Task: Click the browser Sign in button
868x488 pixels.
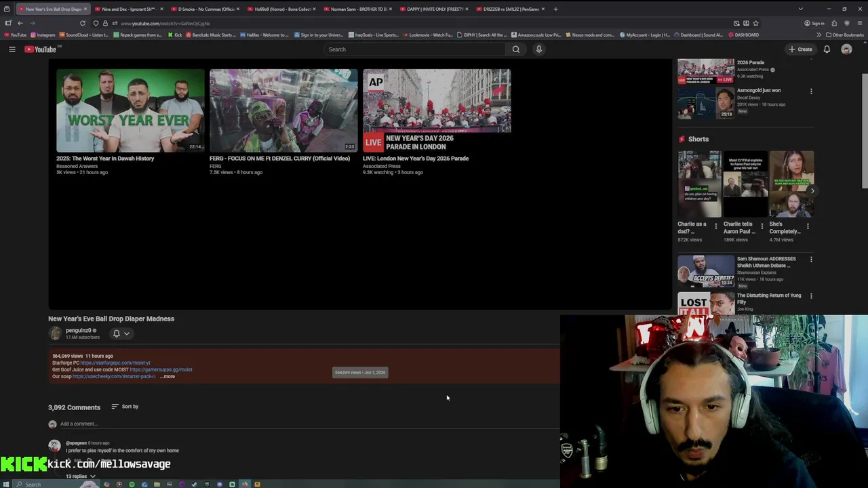Action: pyautogui.click(x=814, y=23)
